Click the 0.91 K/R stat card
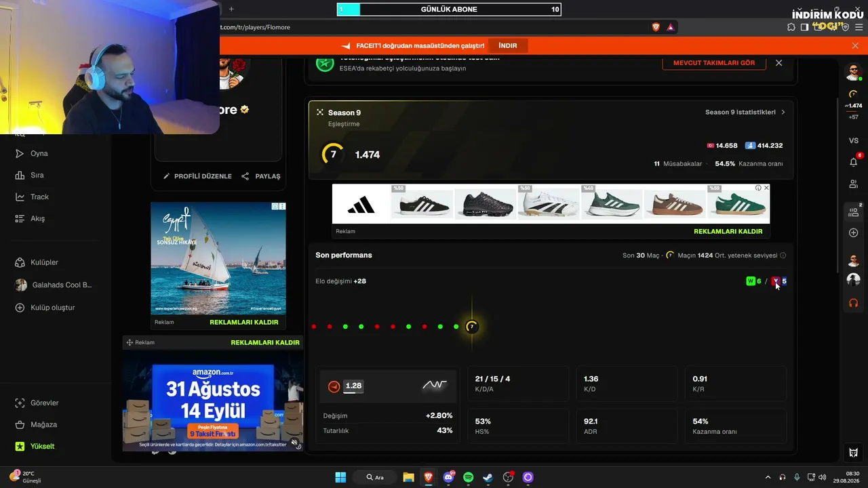 point(736,384)
